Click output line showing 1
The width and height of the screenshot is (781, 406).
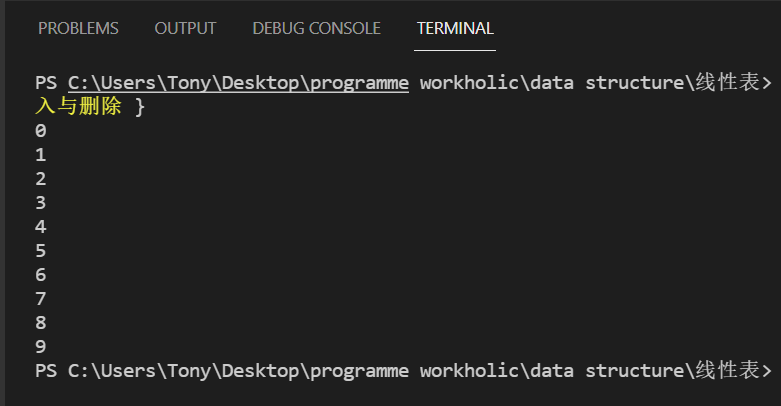tap(41, 155)
